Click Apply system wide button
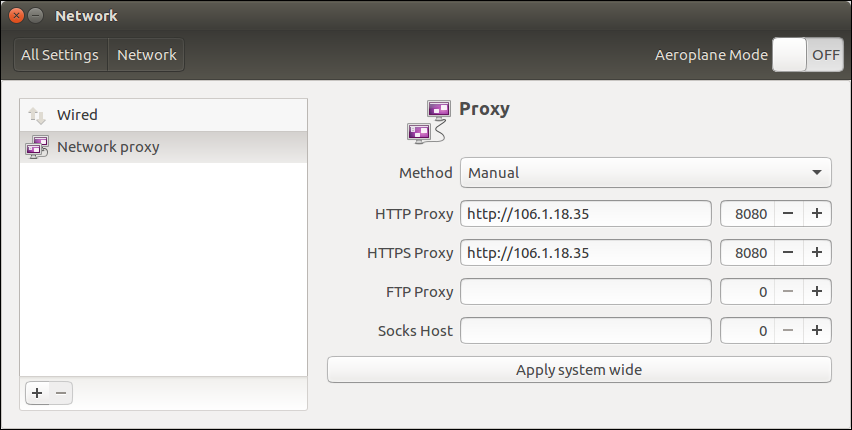Screen dimensions: 852x430 pos(579,370)
